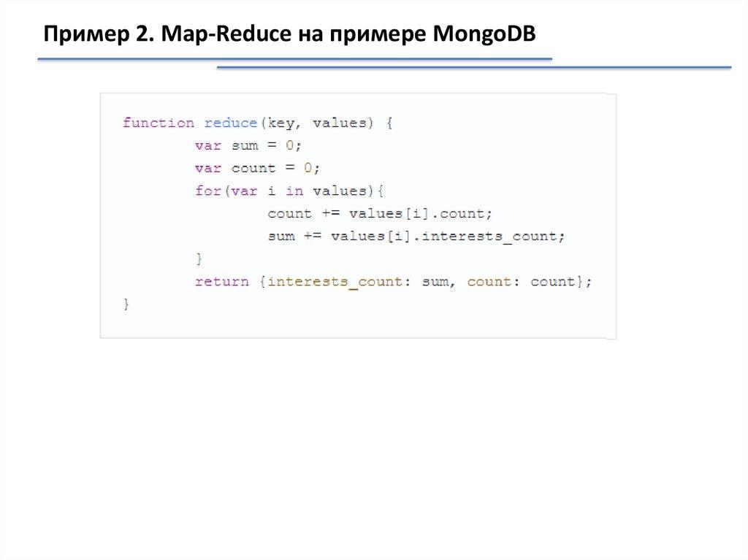Click the in keyword of the for loop

294,191
